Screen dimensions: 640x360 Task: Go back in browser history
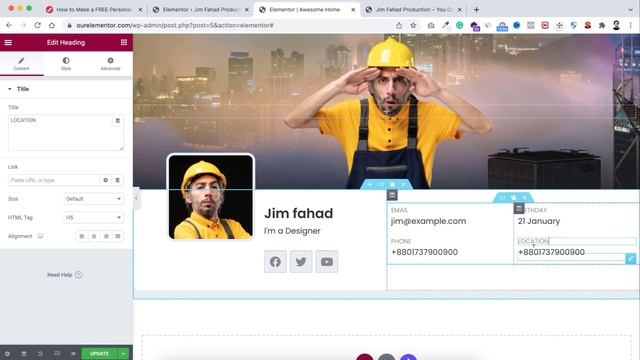(9, 25)
